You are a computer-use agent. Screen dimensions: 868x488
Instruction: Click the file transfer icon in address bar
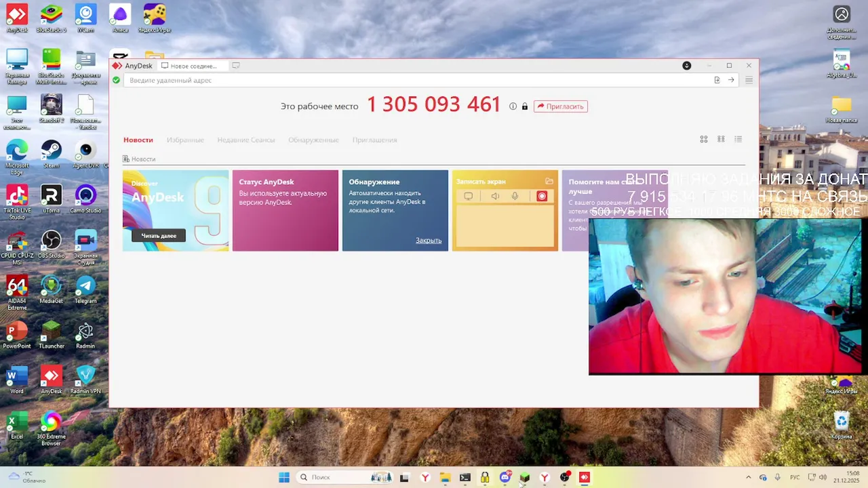(x=717, y=80)
